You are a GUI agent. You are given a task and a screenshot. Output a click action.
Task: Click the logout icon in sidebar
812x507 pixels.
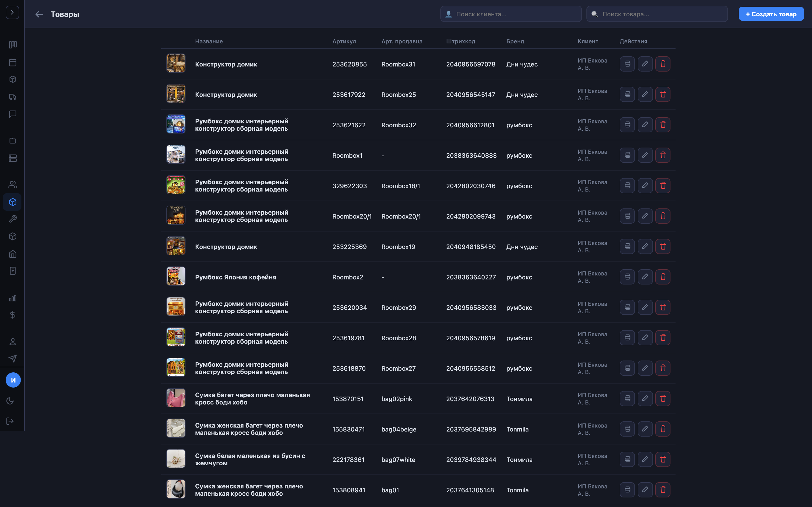pos(10,421)
